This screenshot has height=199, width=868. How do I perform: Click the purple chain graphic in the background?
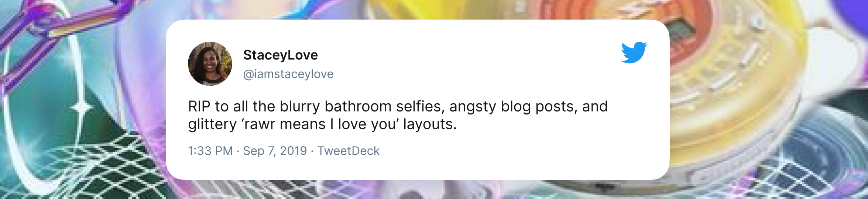55,22
